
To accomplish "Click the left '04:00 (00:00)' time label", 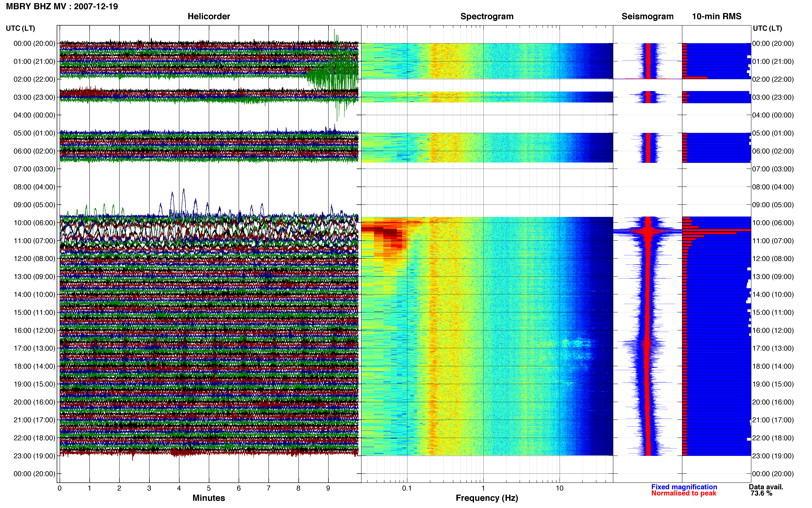I will (x=34, y=115).
